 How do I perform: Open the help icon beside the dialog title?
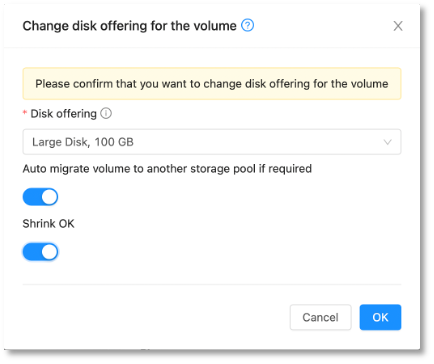tap(247, 25)
